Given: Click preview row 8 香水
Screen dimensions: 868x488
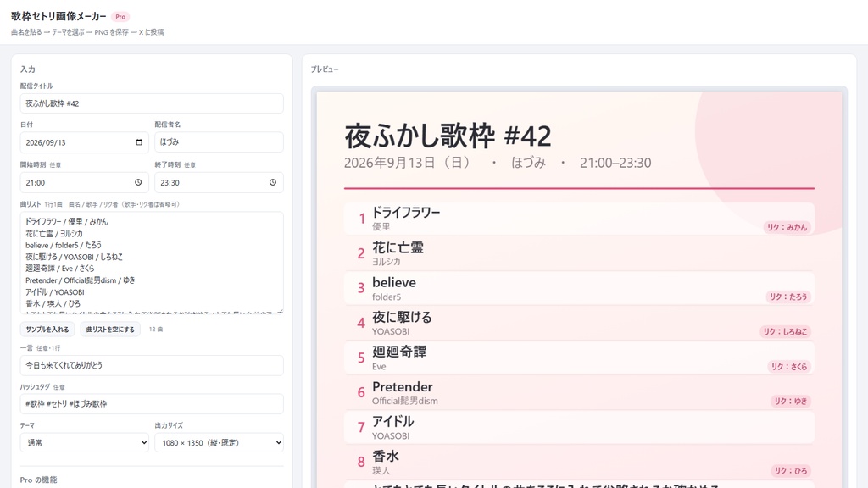Looking at the screenshot, I should tap(579, 463).
